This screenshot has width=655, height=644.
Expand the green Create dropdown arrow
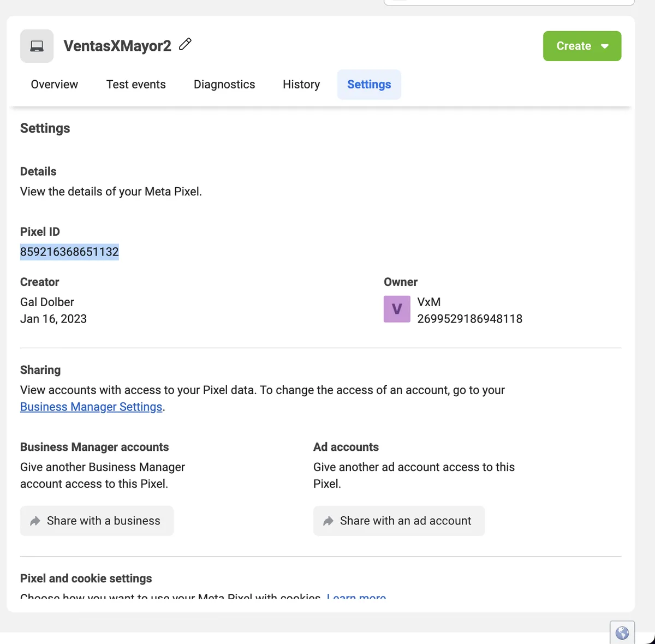(x=605, y=46)
